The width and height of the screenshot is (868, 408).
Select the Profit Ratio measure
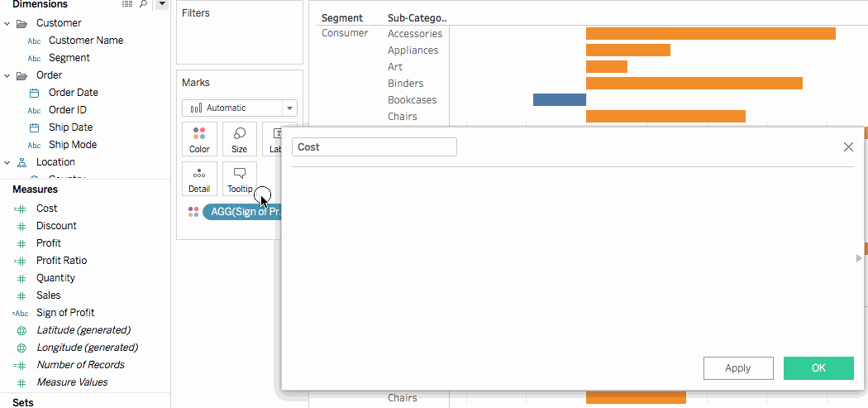(61, 261)
